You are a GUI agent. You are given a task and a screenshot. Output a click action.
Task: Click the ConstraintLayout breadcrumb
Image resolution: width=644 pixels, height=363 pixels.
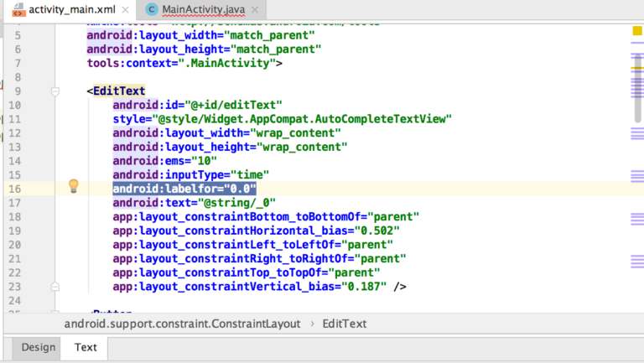182,324
